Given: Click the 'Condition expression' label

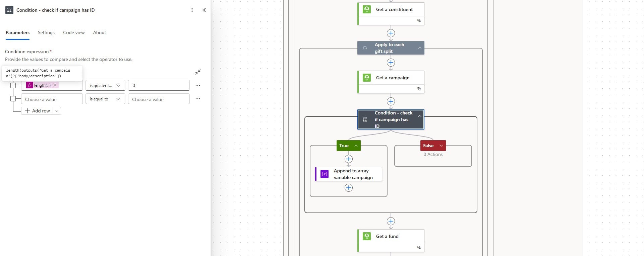Looking at the screenshot, I should (x=27, y=52).
